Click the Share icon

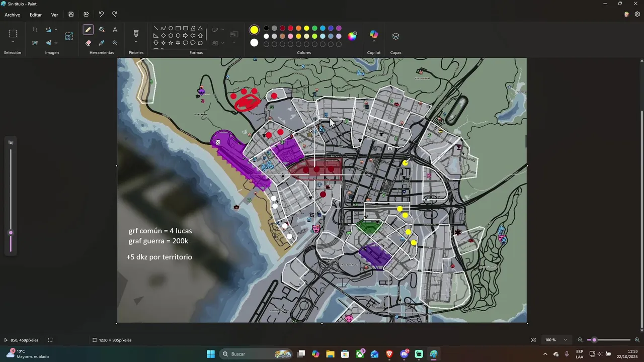pyautogui.click(x=86, y=15)
